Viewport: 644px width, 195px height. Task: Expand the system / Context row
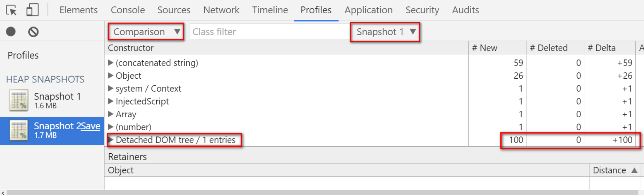[x=111, y=88]
